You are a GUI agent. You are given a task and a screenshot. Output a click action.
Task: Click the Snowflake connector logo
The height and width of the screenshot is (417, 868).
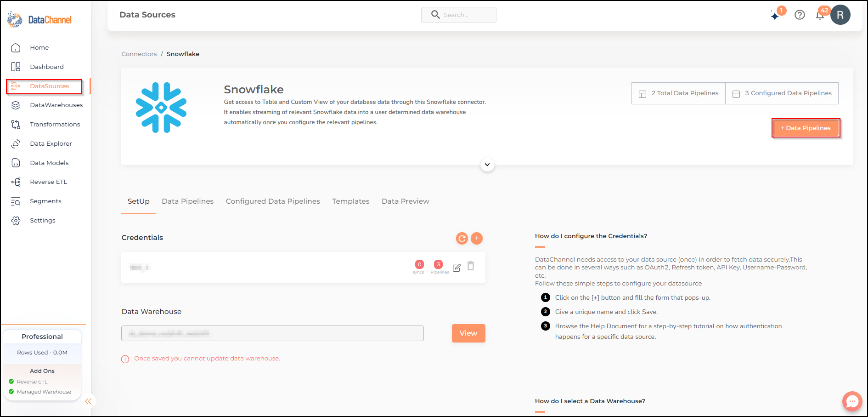coord(161,108)
